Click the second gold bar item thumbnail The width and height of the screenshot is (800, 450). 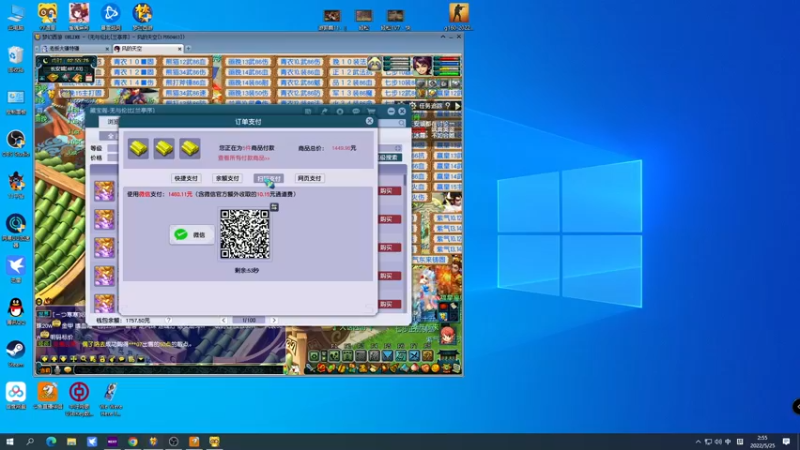[164, 148]
